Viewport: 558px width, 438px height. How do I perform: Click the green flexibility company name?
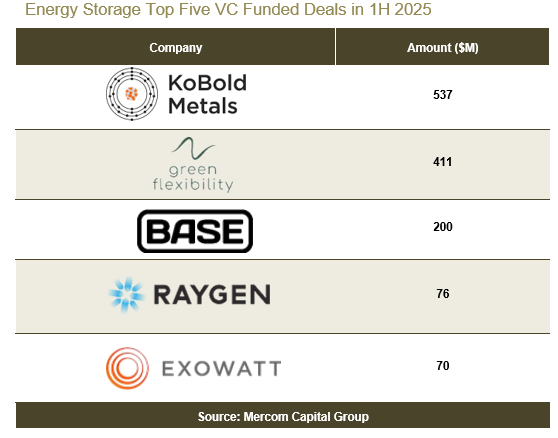pos(193,178)
